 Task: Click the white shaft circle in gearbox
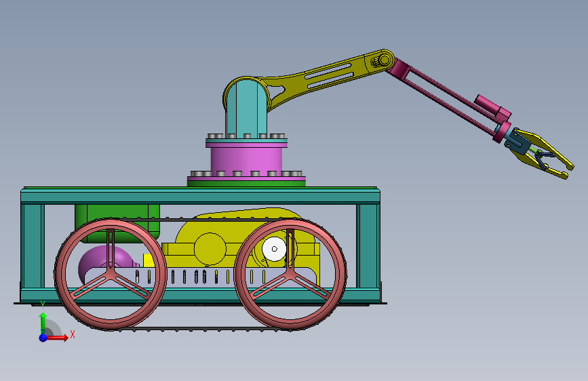point(274,249)
